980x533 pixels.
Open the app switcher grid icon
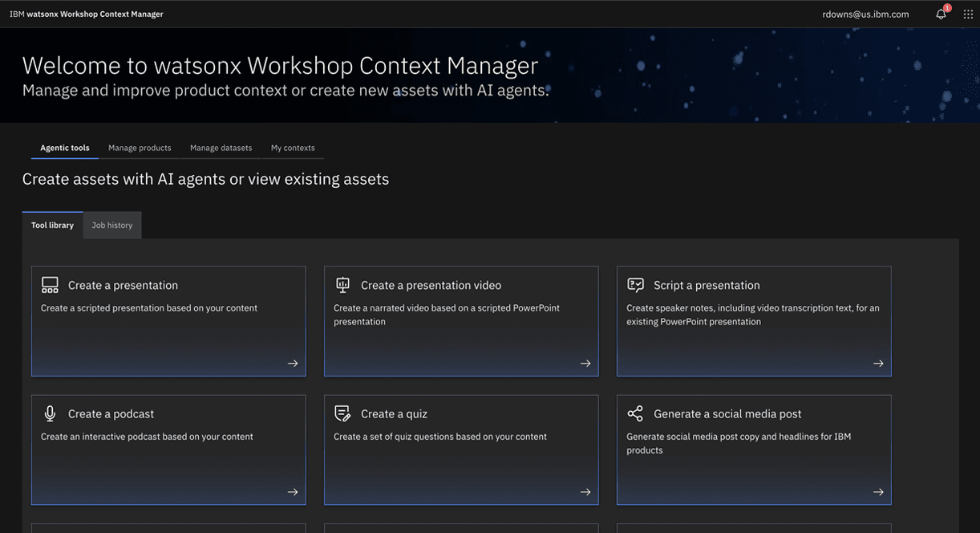click(968, 14)
